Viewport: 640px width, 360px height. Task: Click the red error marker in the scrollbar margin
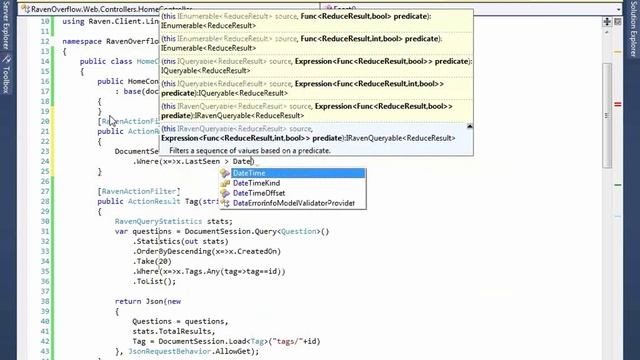click(x=618, y=104)
